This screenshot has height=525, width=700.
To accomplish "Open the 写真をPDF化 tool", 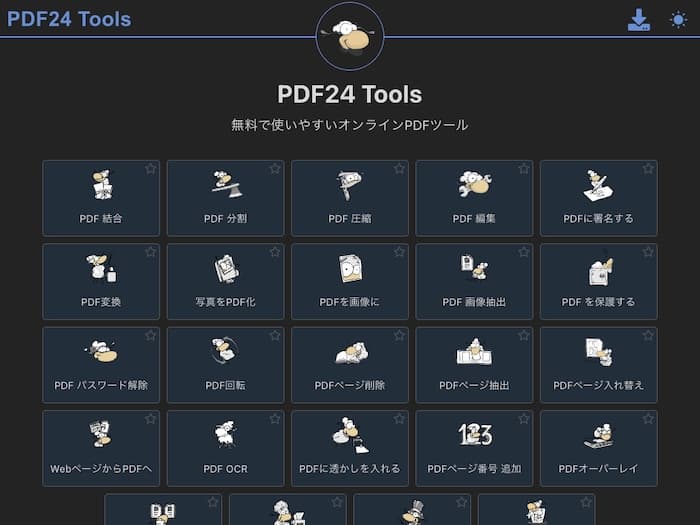I will [x=225, y=282].
